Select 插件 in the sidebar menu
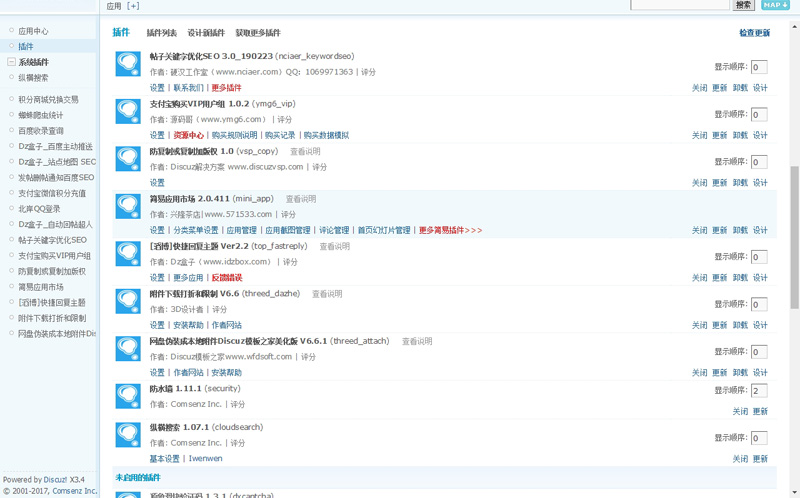Image resolution: width=800 pixels, height=498 pixels. [26, 46]
